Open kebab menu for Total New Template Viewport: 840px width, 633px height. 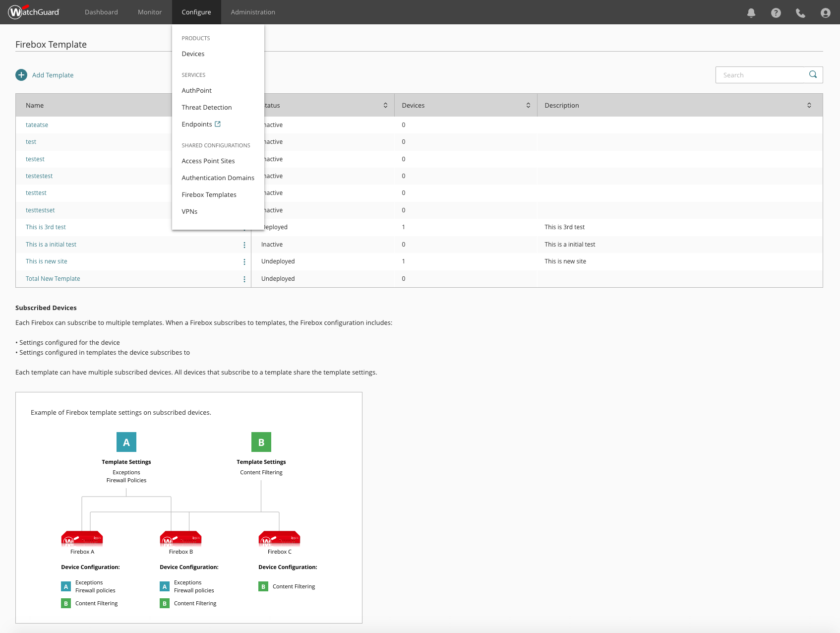[244, 279]
